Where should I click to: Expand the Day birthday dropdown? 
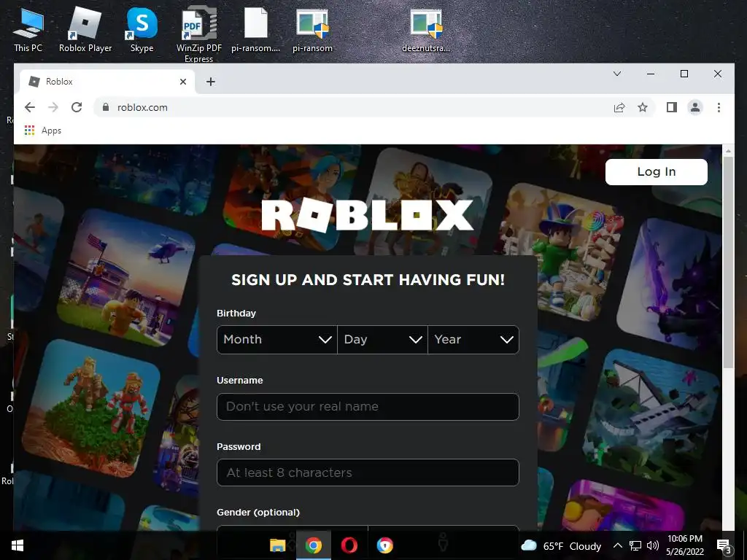click(x=382, y=340)
